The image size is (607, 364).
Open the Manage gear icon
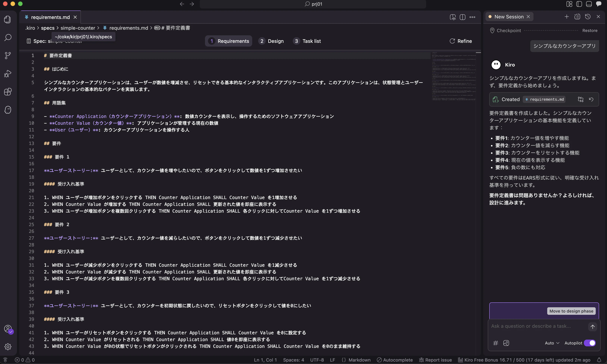[8, 347]
